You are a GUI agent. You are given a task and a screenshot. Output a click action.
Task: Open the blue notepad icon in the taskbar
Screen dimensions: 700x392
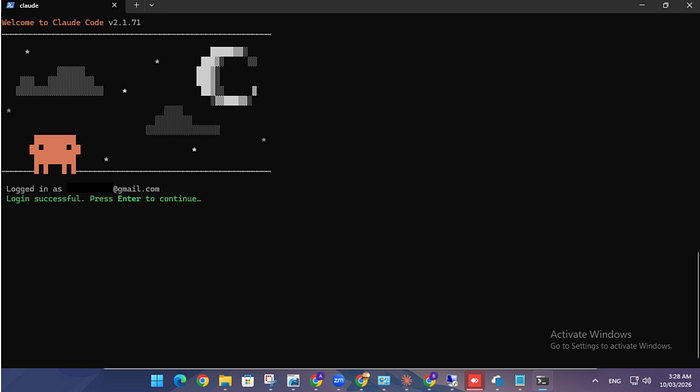[x=520, y=381]
